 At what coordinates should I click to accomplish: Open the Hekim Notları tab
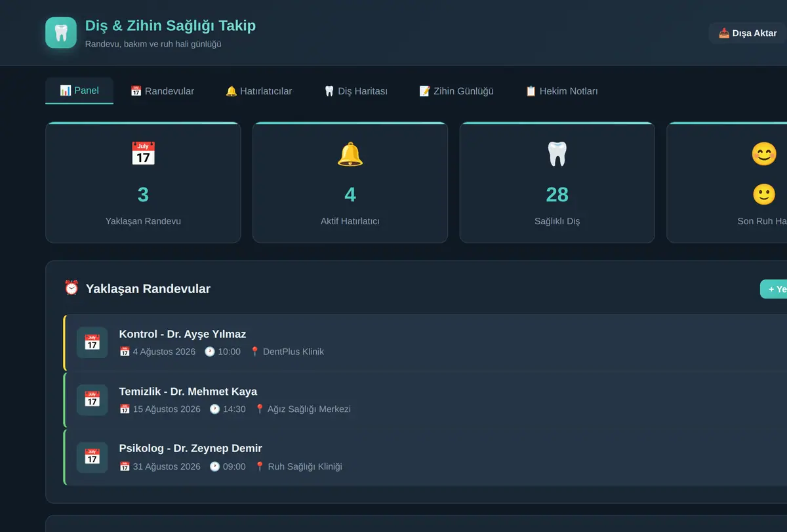[x=561, y=91]
